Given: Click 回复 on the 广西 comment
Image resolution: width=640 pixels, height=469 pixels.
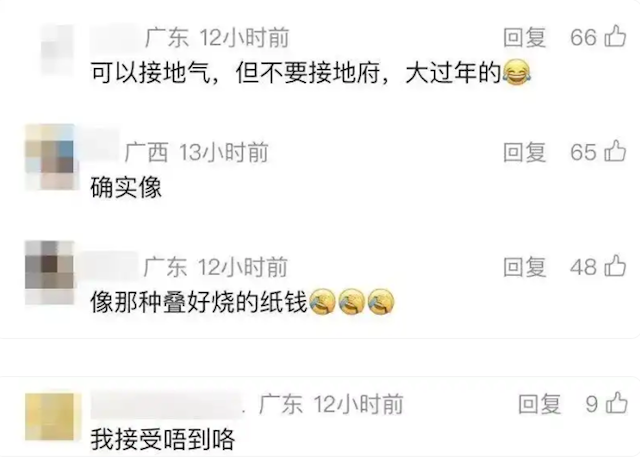Looking at the screenshot, I should [x=524, y=152].
